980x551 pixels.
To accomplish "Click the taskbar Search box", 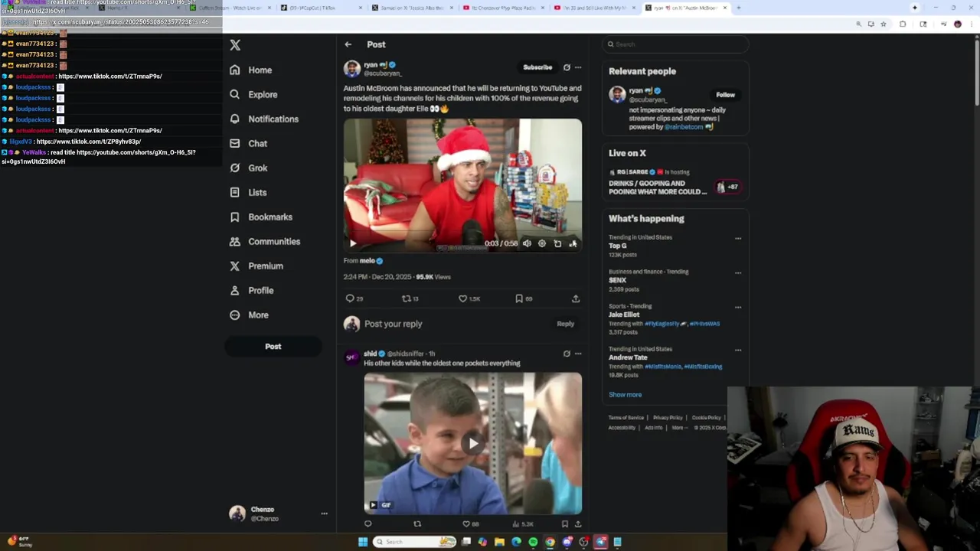I will coord(414,542).
